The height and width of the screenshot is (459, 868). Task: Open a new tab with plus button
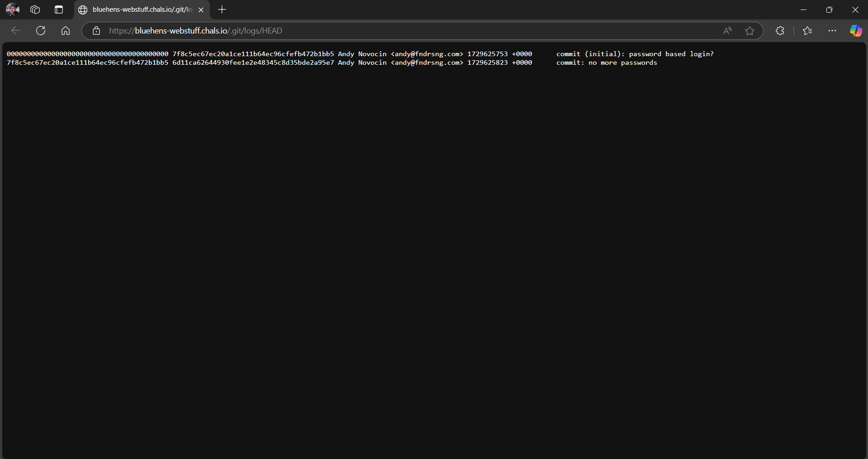click(x=222, y=10)
